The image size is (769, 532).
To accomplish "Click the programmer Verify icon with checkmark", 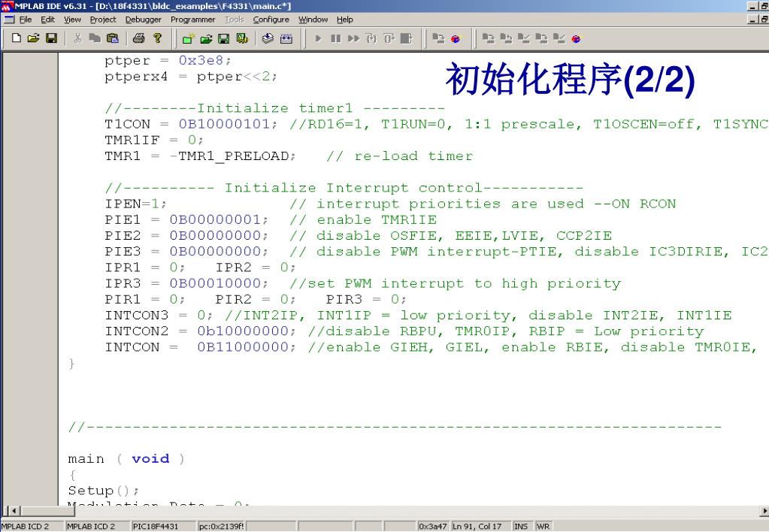I will pyautogui.click(x=524, y=39).
